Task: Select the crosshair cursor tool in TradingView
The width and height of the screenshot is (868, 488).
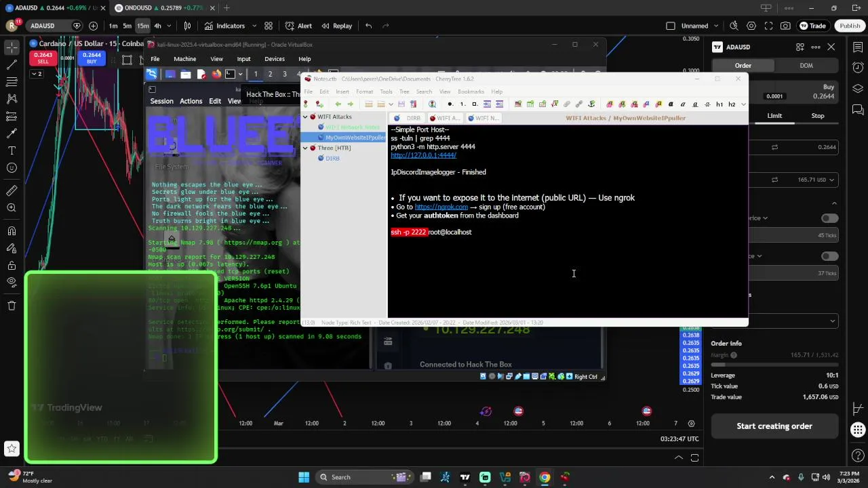Action: tap(12, 47)
